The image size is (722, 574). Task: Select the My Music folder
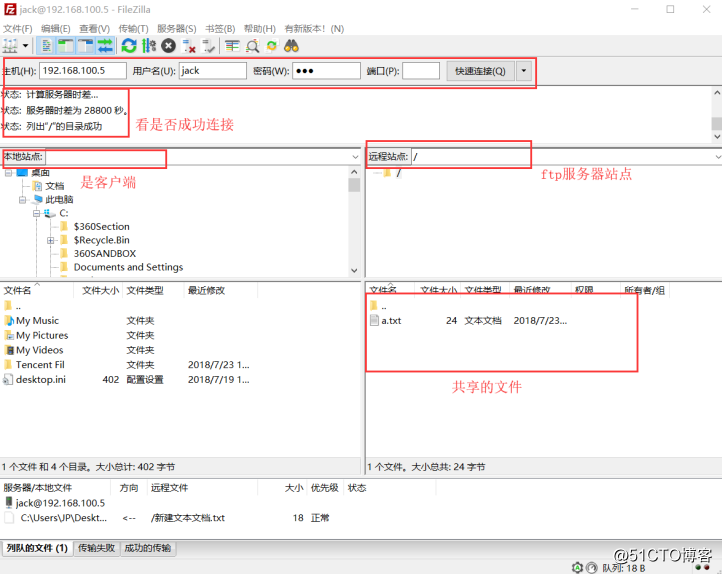point(37,320)
